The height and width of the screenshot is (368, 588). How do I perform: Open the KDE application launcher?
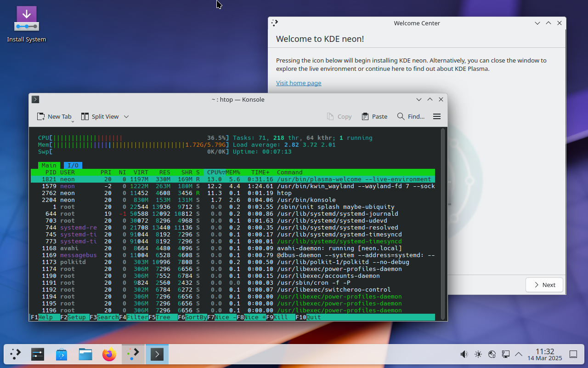tap(16, 354)
